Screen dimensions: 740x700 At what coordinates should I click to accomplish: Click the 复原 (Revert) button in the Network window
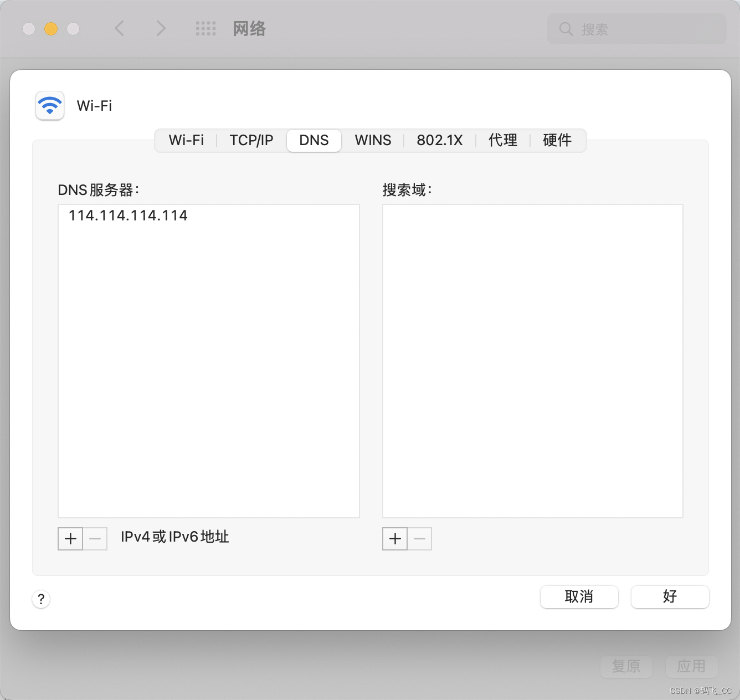(x=626, y=666)
